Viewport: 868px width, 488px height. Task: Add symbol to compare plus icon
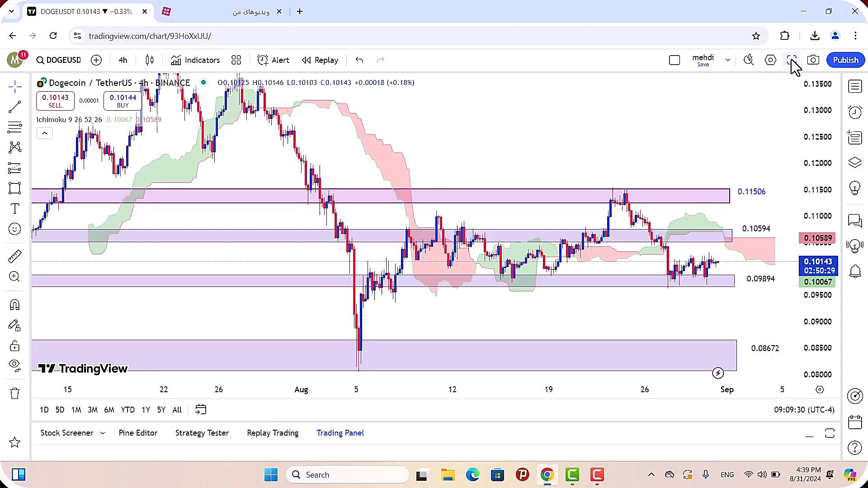[x=96, y=60]
